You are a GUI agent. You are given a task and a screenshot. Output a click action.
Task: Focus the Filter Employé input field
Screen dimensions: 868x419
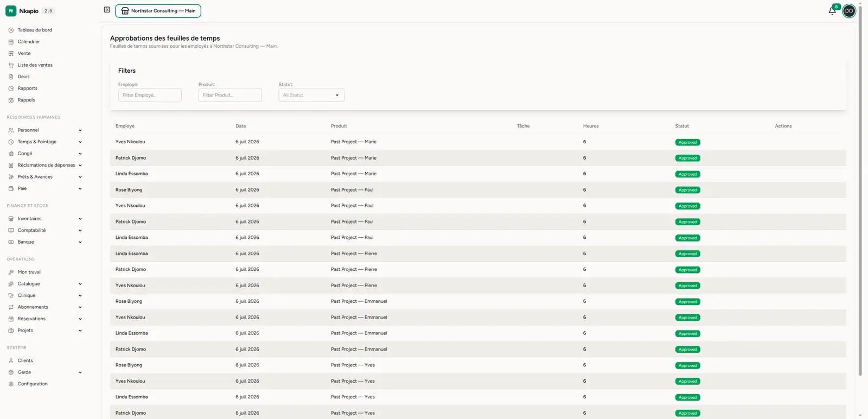pyautogui.click(x=150, y=95)
